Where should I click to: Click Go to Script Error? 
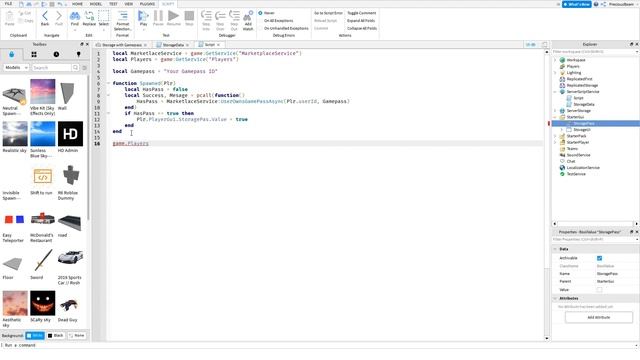click(328, 13)
